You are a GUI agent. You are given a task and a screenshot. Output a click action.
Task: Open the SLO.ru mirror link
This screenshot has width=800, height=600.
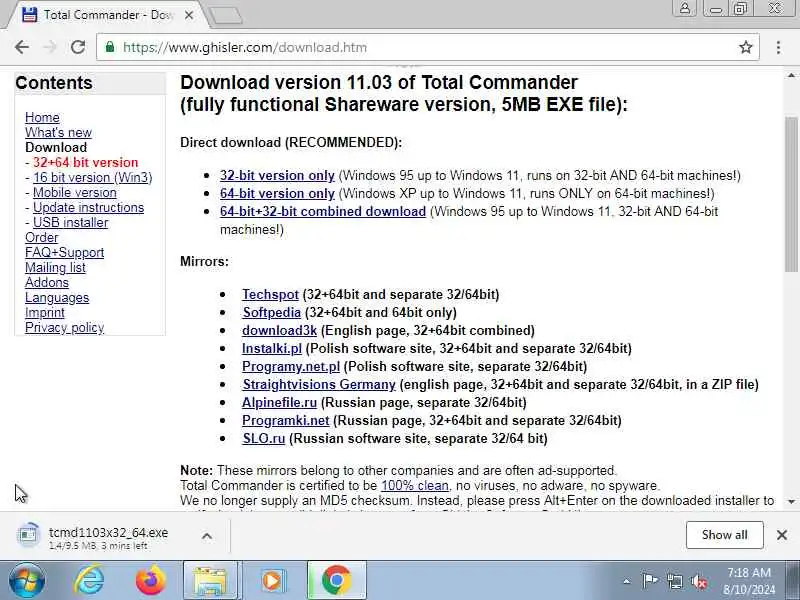coord(263,438)
